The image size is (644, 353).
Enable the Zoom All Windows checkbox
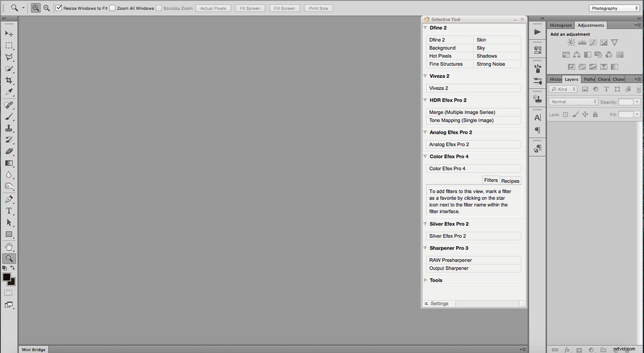112,8
